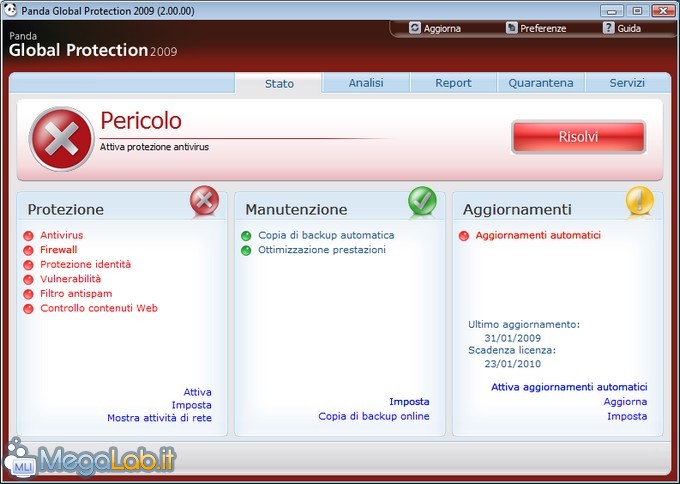Click Attiva aggiornamenti automatici link
This screenshot has height=484, width=680.
[569, 387]
